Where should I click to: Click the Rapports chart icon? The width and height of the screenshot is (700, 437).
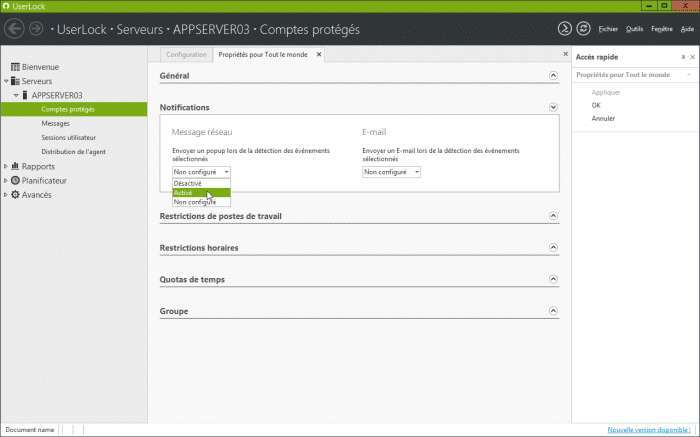point(15,166)
